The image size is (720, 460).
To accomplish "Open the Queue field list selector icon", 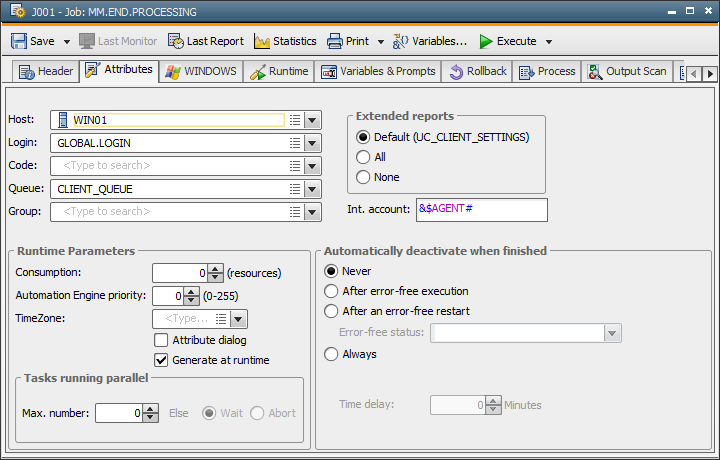I will (294, 188).
